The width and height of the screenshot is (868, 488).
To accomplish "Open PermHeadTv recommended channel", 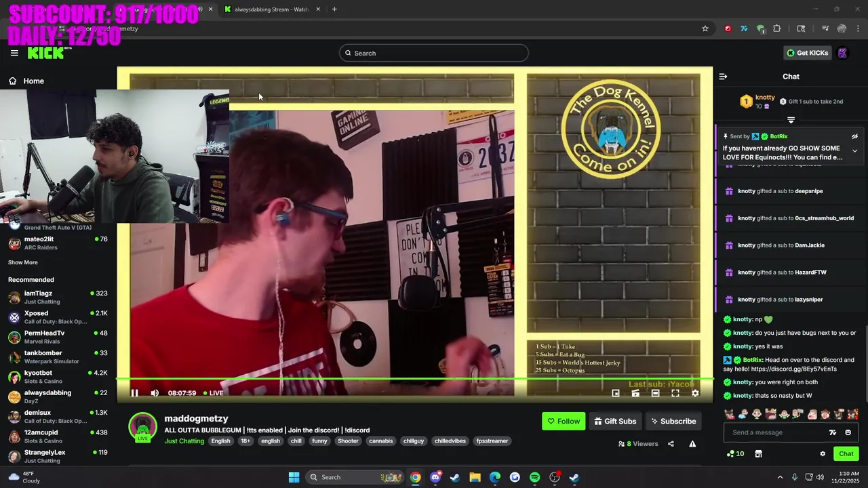I will point(58,337).
